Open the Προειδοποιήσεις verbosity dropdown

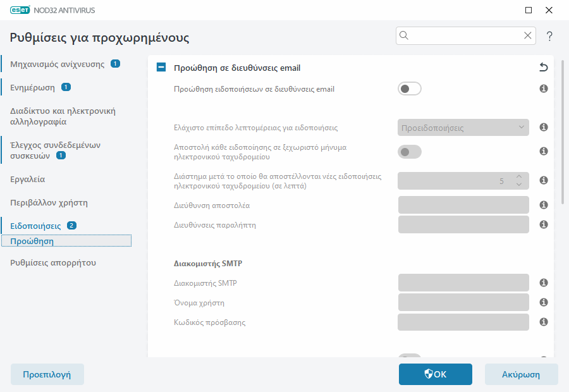point(463,127)
